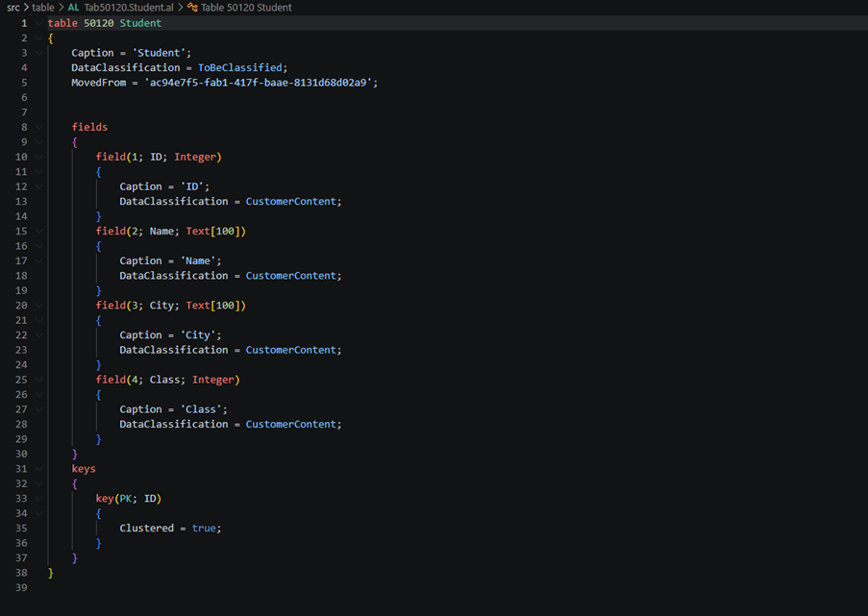Click 'Text[100]' type of Name field
868x616 pixels.
click(213, 232)
